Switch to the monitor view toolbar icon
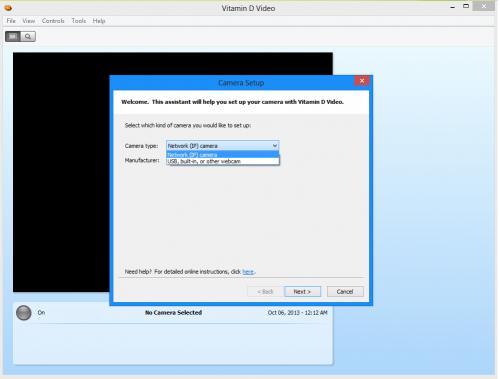 click(x=13, y=36)
